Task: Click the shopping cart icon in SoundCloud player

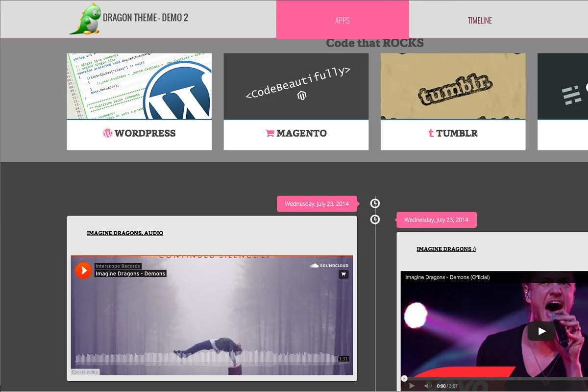Action: tap(343, 274)
